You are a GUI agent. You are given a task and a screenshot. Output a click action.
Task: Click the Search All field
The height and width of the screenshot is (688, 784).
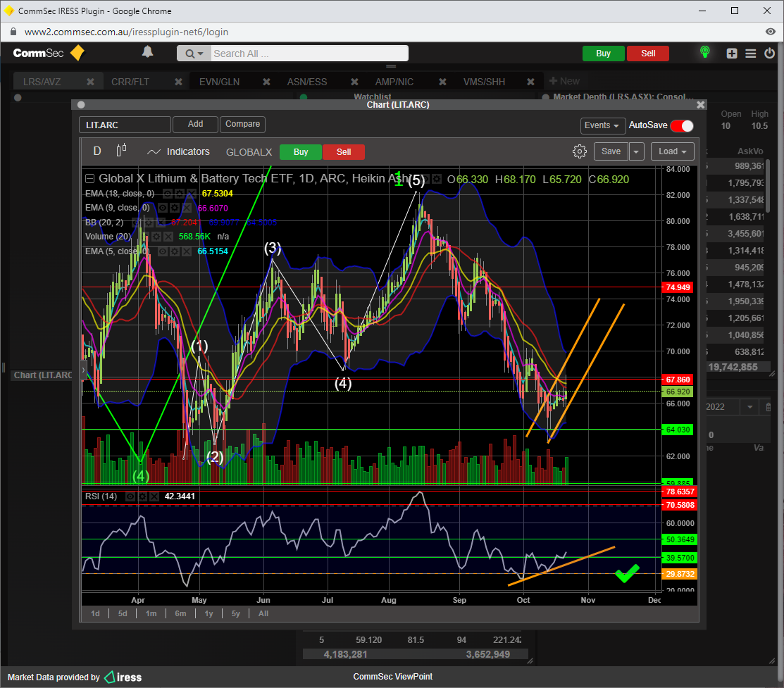(x=309, y=54)
